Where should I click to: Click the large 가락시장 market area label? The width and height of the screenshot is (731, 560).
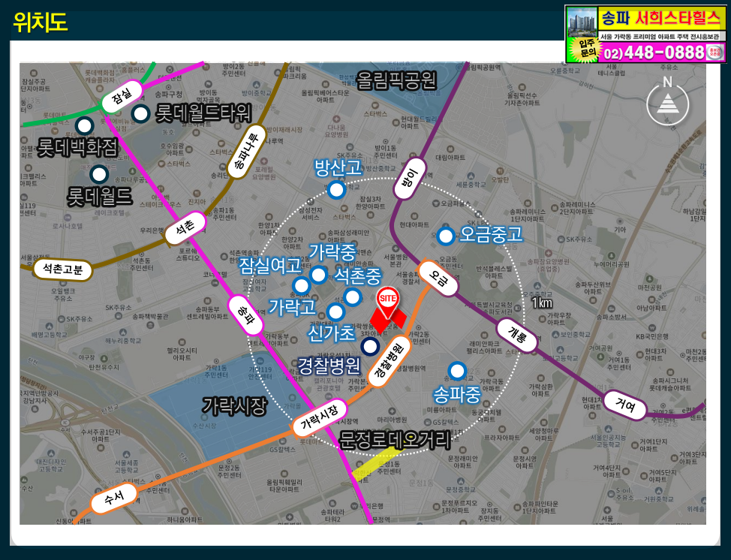pyautogui.click(x=234, y=405)
